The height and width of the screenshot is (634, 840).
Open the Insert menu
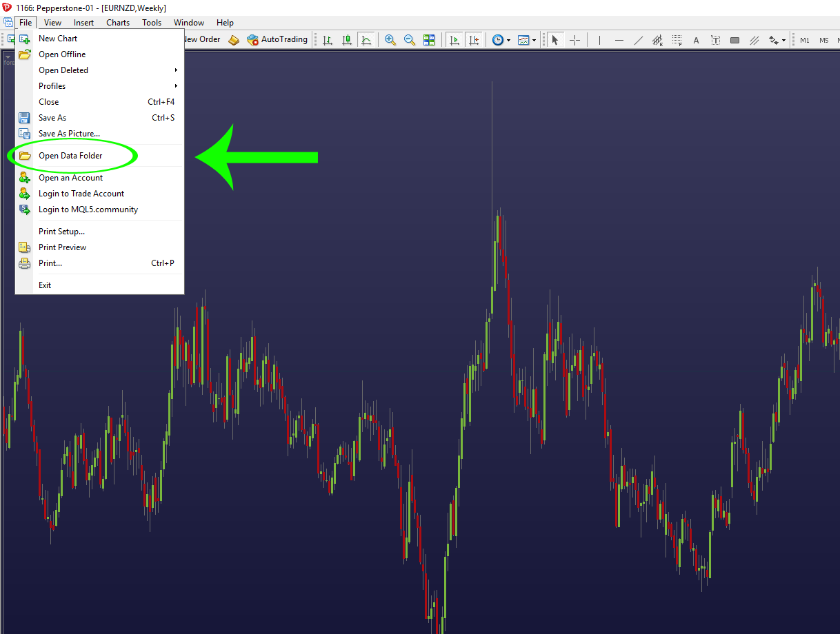tap(83, 23)
